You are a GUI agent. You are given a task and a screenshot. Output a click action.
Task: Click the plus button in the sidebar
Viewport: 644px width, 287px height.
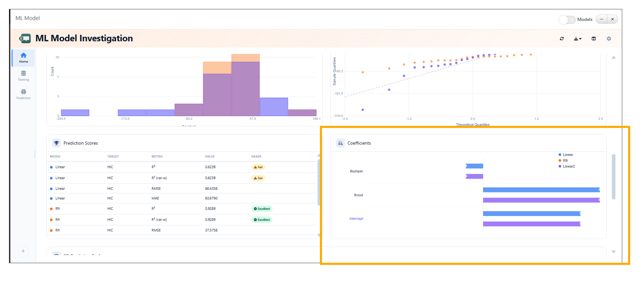point(23,251)
